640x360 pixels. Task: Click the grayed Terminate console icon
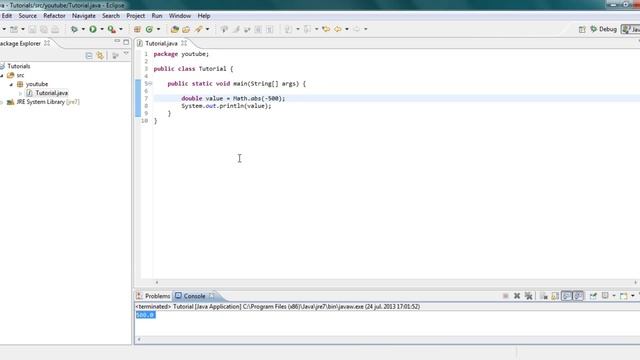[x=505, y=296]
